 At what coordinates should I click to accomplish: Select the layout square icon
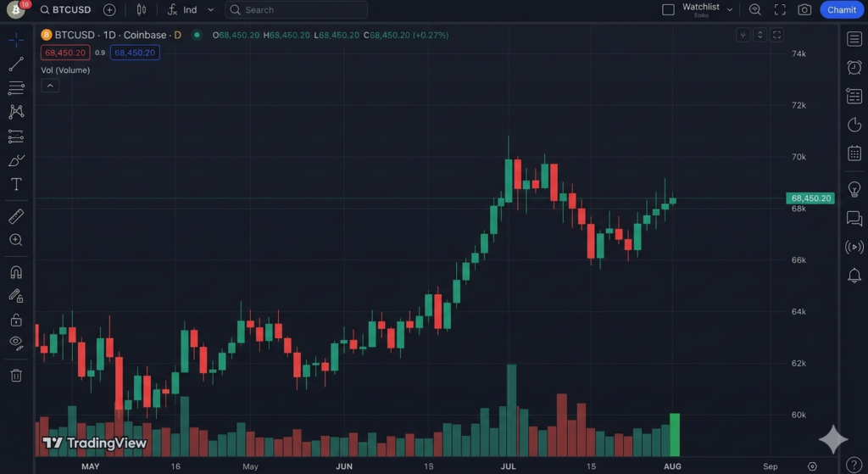pyautogui.click(x=668, y=10)
